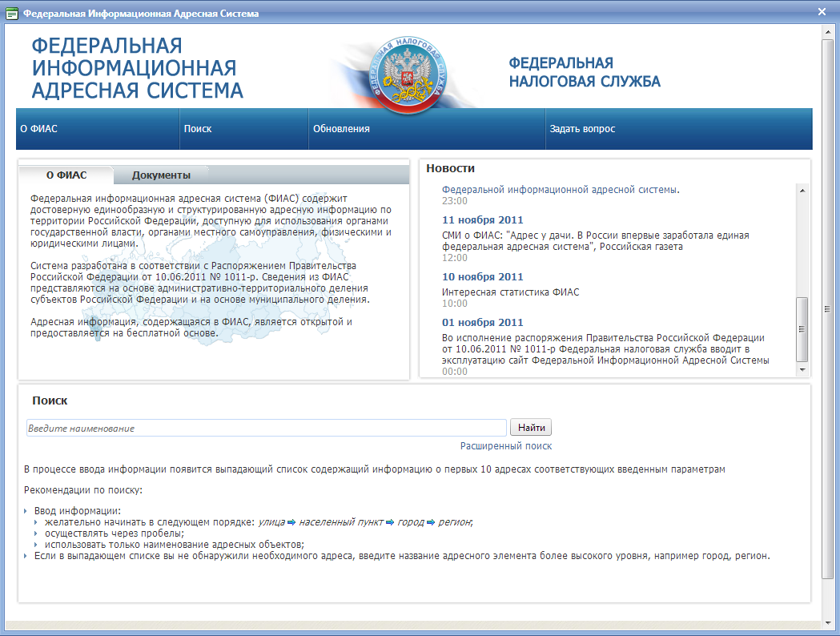Click the window title bar application icon
840x636 pixels.
click(12, 14)
